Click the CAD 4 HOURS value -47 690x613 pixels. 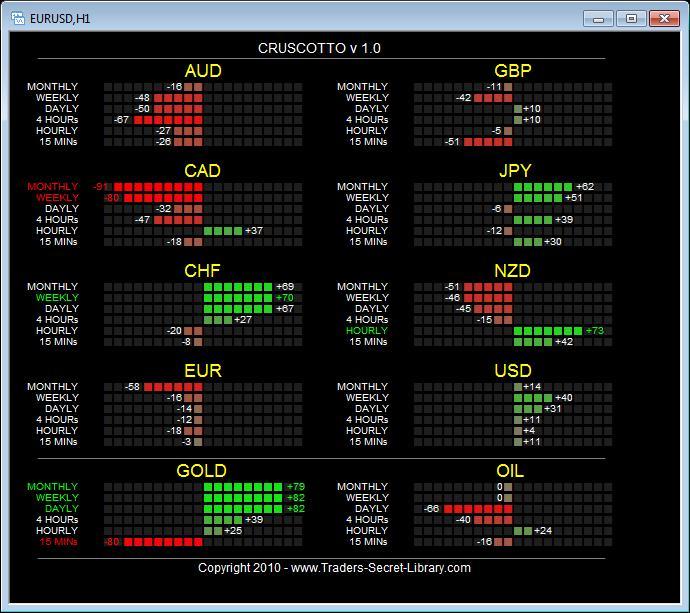click(142, 220)
